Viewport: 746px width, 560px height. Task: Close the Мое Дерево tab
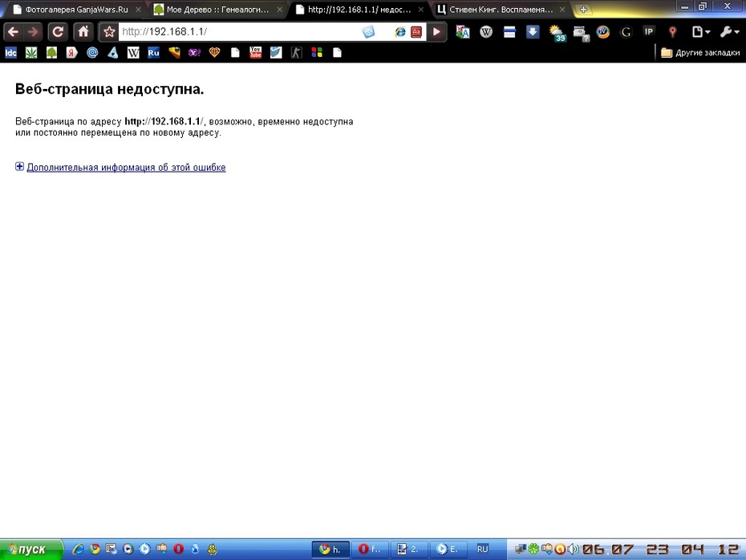pyautogui.click(x=279, y=10)
